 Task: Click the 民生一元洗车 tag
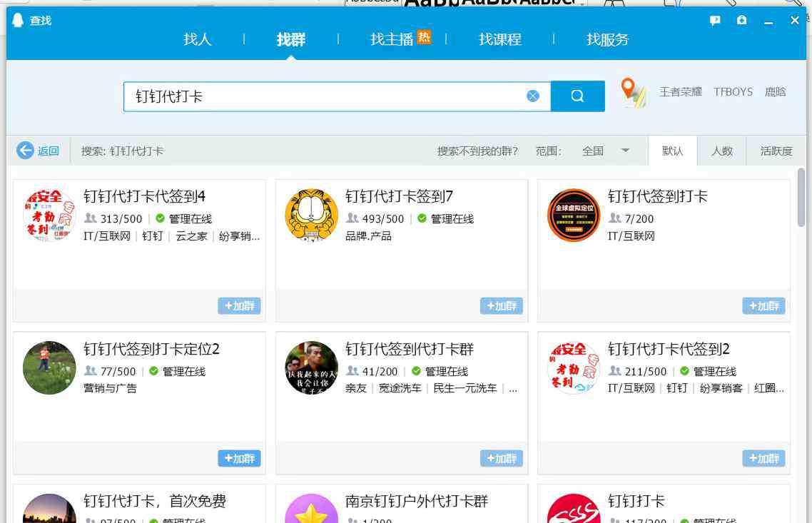(465, 388)
